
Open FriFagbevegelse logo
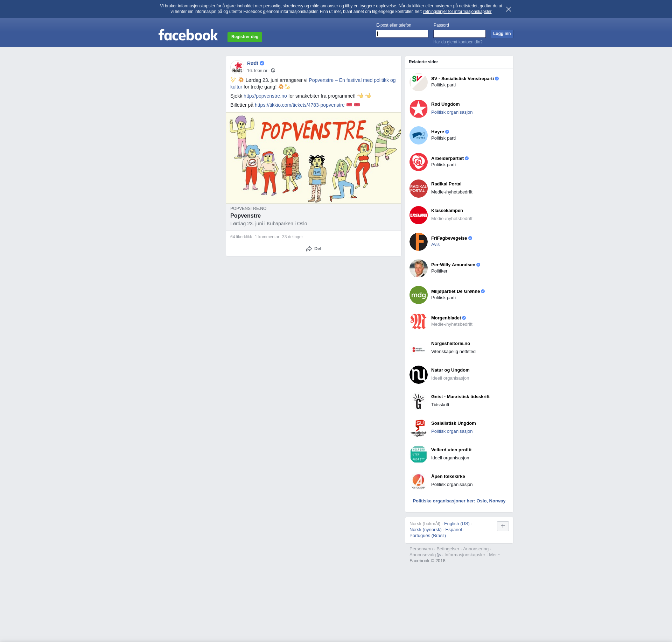click(419, 242)
